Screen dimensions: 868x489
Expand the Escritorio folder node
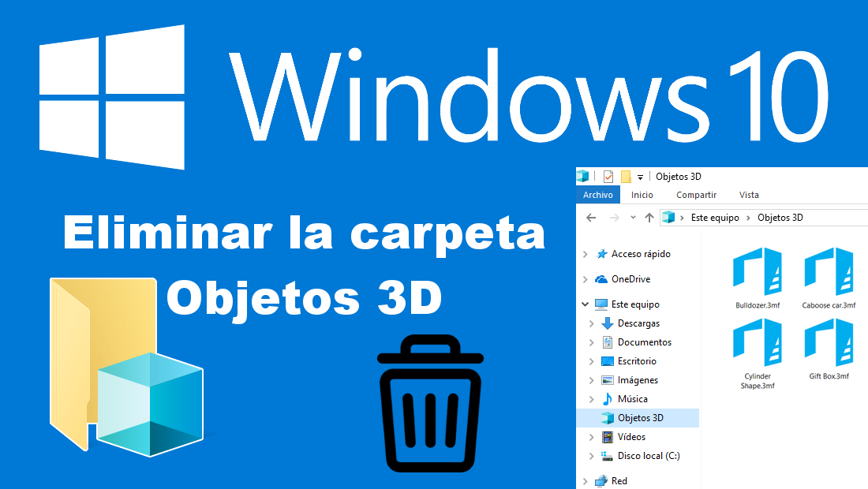pos(592,361)
